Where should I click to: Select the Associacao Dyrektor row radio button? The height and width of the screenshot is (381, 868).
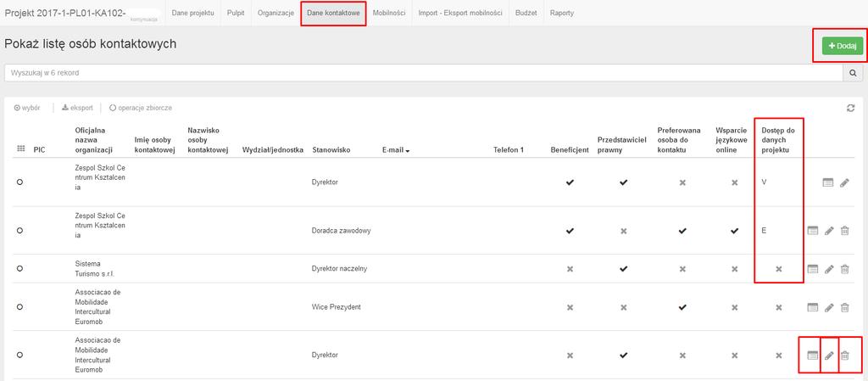pyautogui.click(x=20, y=355)
